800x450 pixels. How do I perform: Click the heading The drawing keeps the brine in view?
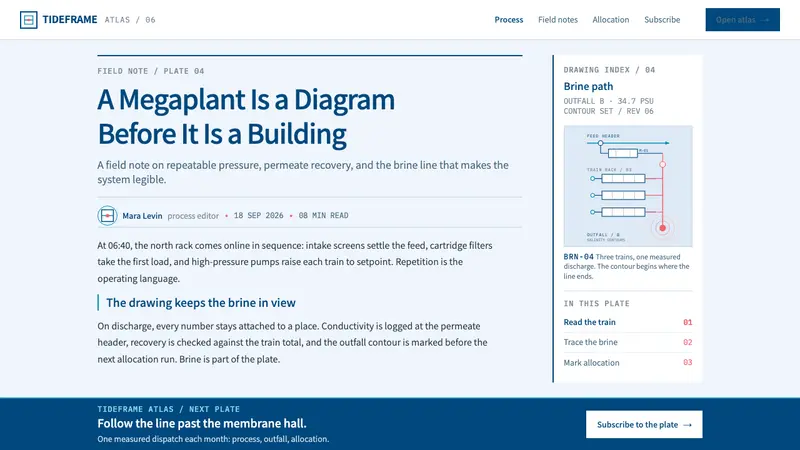point(201,303)
